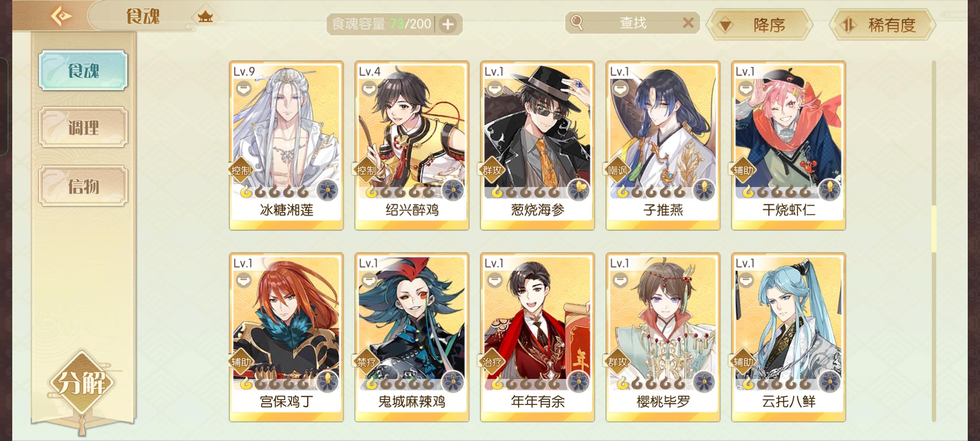Click the flower emblem on 冰糖湘莲 card
The width and height of the screenshot is (980, 441).
[x=327, y=190]
